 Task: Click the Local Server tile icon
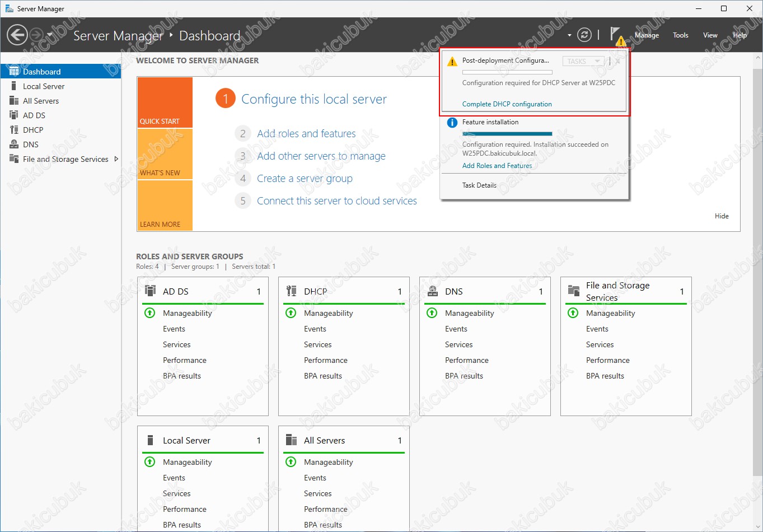pos(150,440)
